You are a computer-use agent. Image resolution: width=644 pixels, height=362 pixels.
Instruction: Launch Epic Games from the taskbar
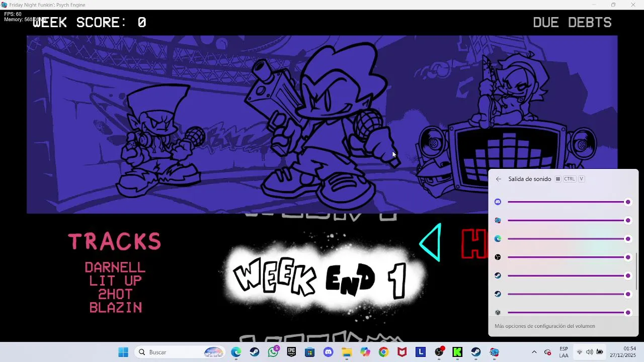tap(291, 352)
